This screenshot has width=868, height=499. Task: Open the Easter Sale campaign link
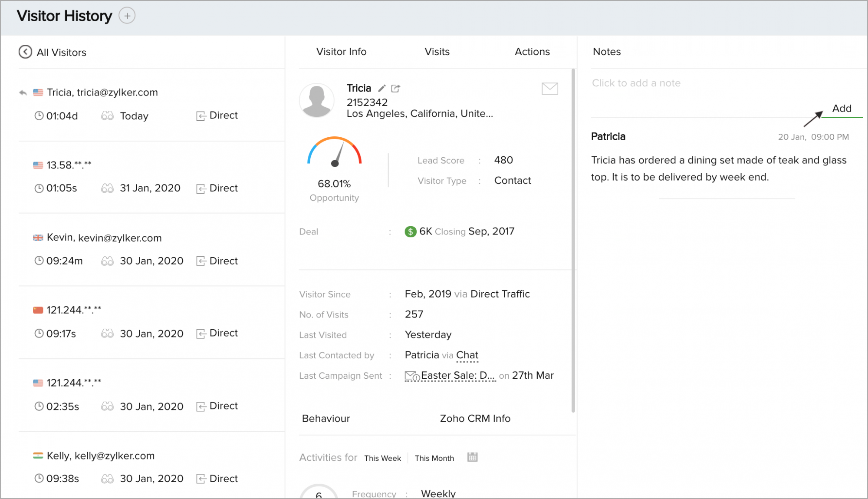(457, 376)
